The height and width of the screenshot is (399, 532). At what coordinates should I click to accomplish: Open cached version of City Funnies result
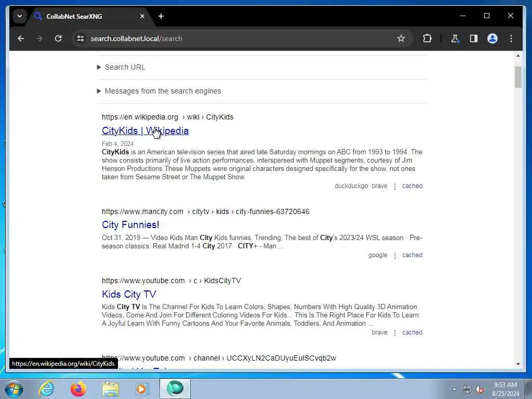(x=412, y=255)
